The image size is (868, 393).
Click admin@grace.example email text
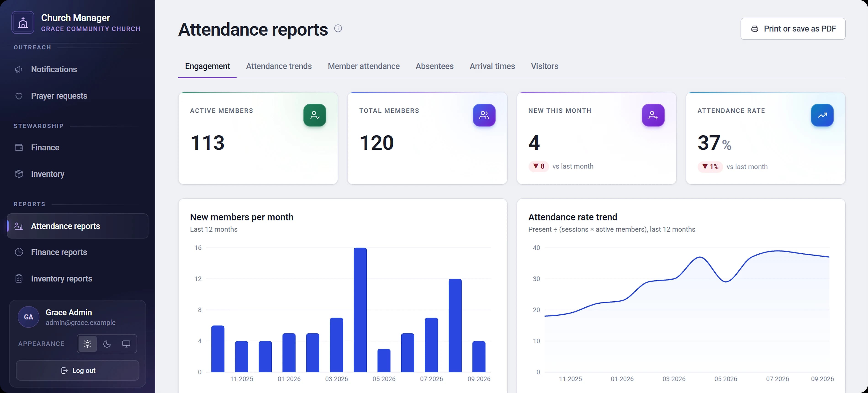click(x=81, y=323)
